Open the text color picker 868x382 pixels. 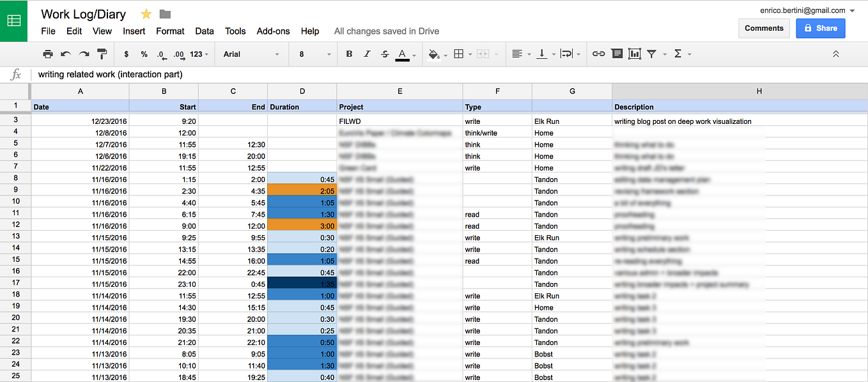pos(405,54)
